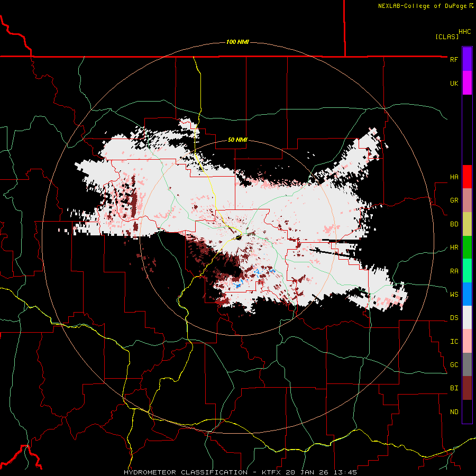Click the ND legend label
This screenshot has height=476, width=476.
(454, 412)
